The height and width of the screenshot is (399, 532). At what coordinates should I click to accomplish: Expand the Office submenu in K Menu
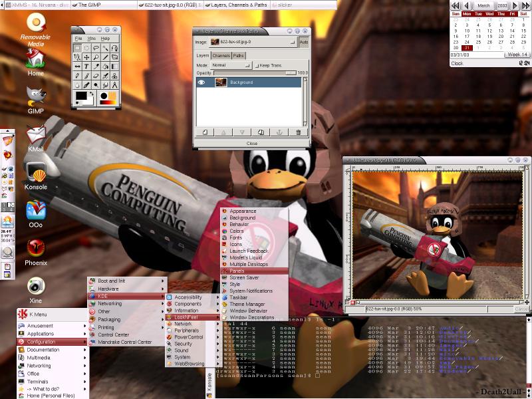[x=52, y=374]
